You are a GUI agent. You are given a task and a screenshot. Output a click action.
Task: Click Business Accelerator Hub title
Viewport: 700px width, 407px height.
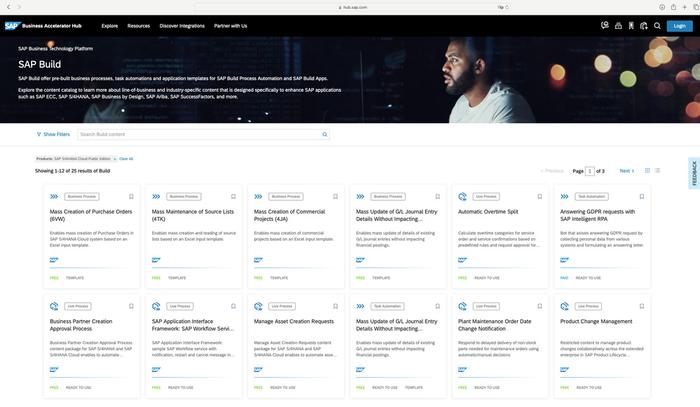pyautogui.click(x=52, y=26)
